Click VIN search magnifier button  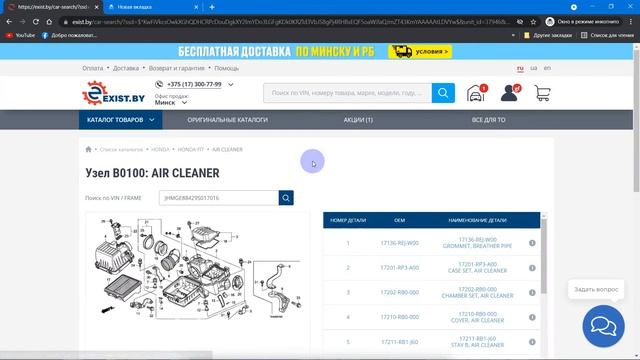(x=286, y=198)
